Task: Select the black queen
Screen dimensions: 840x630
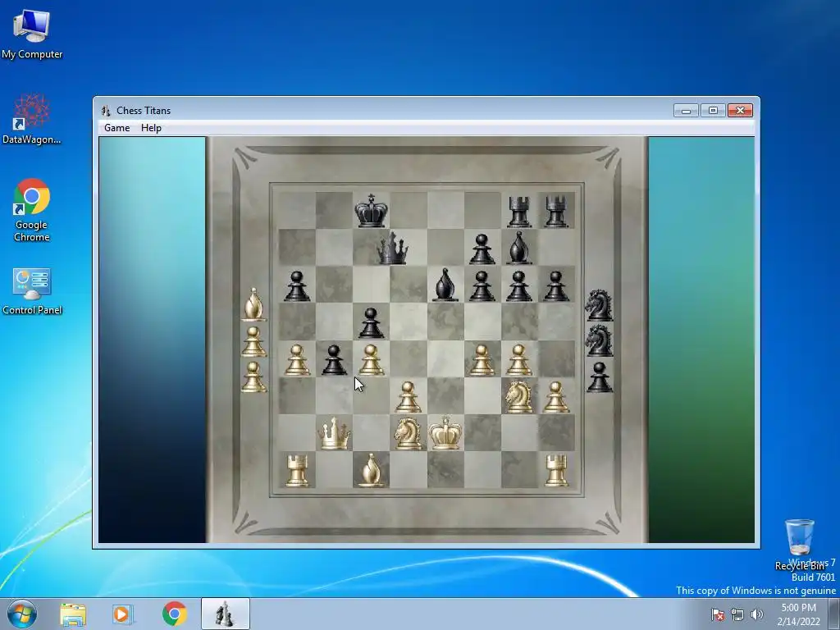Action: 393,248
